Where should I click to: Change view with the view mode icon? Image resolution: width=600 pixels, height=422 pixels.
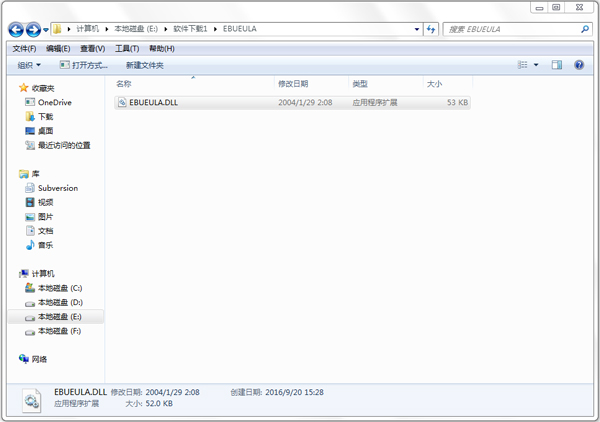[522, 65]
